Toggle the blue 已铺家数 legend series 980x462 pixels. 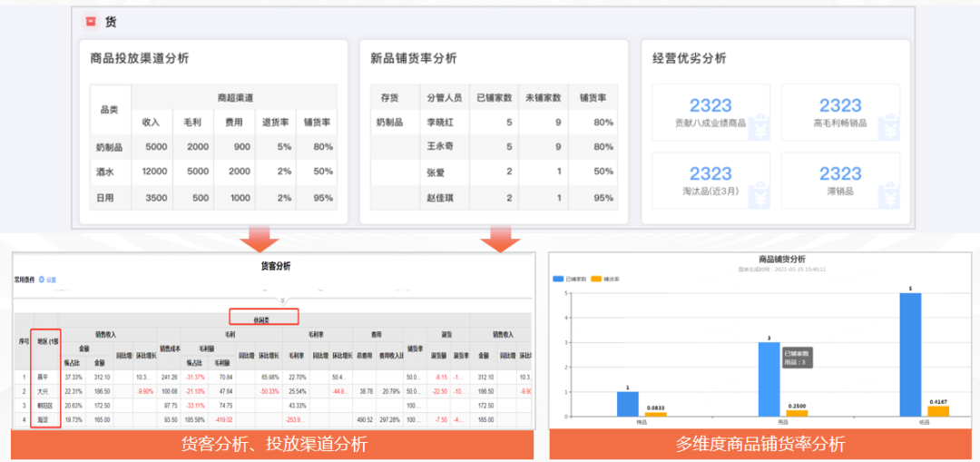(571, 279)
